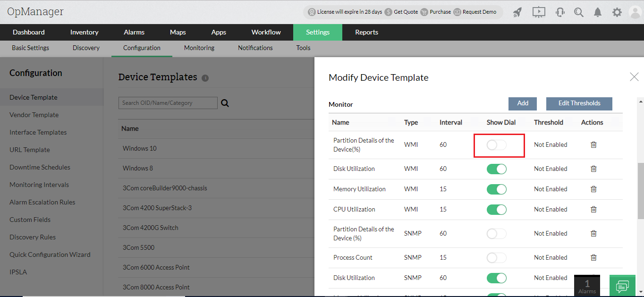Viewport: 644px width, 297px height.
Task: Toggle Show Dial for SNMP Partition Details
Action: (497, 234)
